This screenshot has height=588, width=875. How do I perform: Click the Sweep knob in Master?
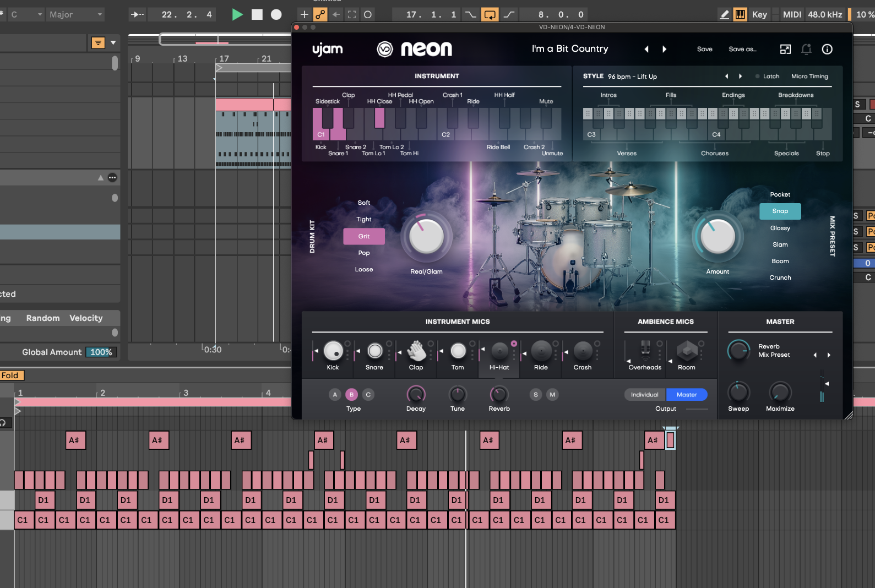tap(738, 392)
